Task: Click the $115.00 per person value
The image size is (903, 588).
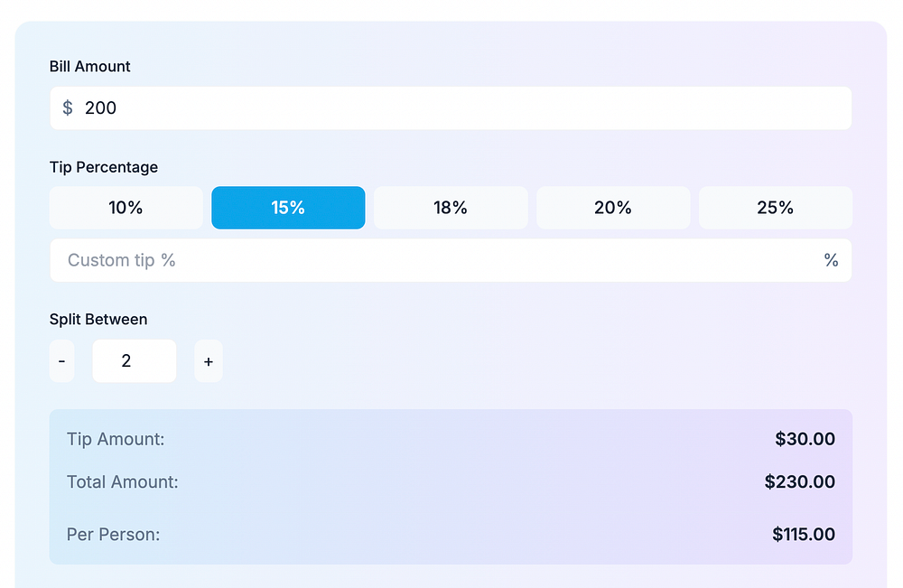Action: pyautogui.click(x=804, y=535)
